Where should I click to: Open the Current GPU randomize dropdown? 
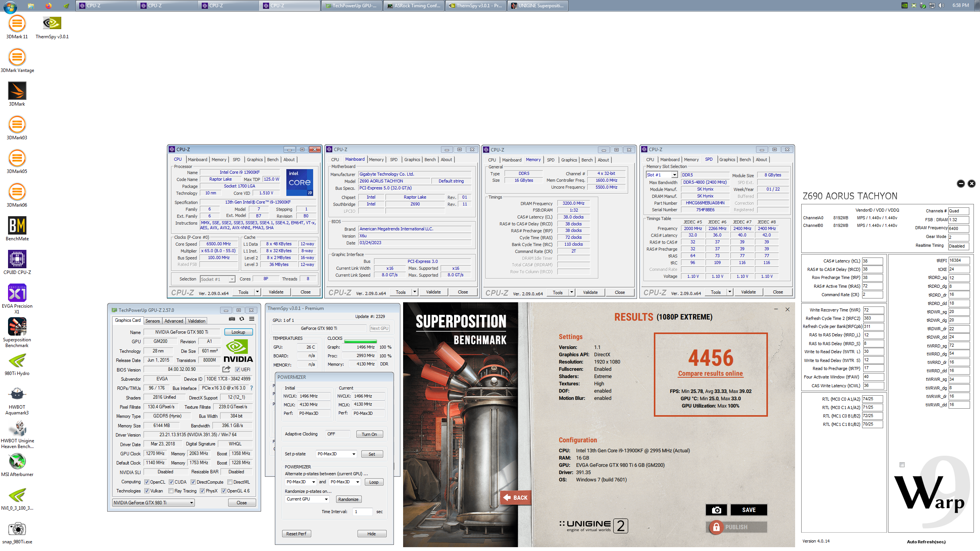tap(307, 499)
